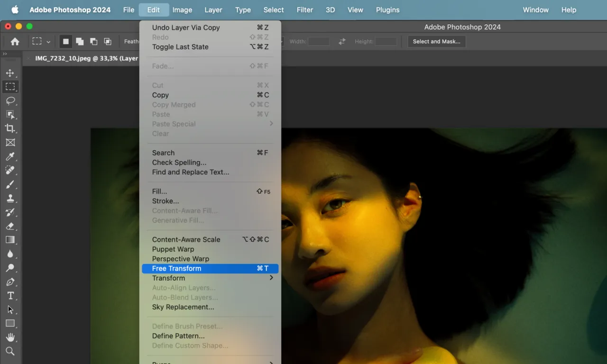The height and width of the screenshot is (364, 607).
Task: Select the Eraser tool
Action: pos(10,226)
